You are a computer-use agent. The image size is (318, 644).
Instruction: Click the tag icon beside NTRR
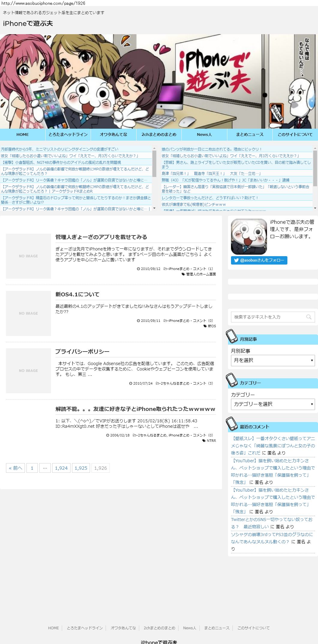point(204,441)
